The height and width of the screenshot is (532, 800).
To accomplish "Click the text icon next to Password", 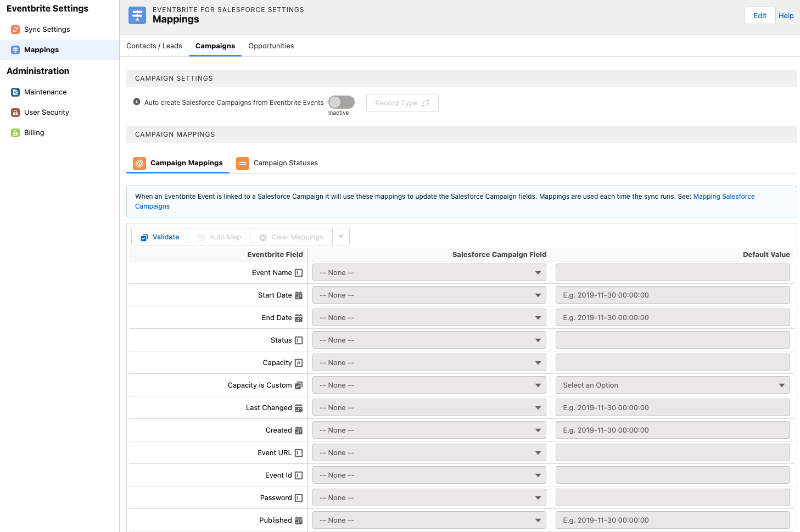I will 299,498.
